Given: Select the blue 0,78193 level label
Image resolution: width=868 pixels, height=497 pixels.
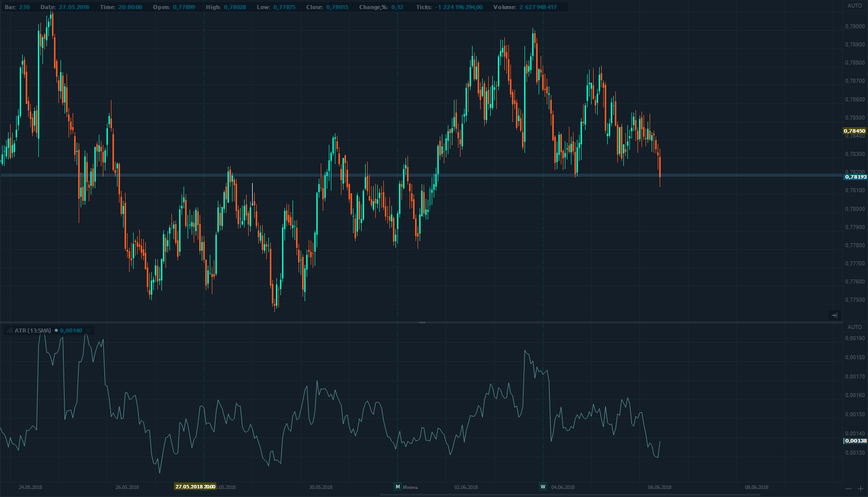Looking at the screenshot, I should pos(855,177).
